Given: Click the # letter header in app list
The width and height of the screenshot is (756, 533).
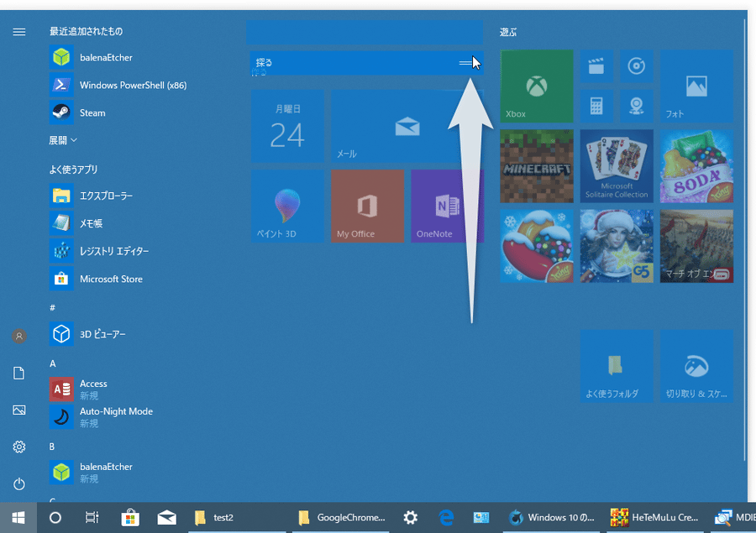Looking at the screenshot, I should (53, 307).
